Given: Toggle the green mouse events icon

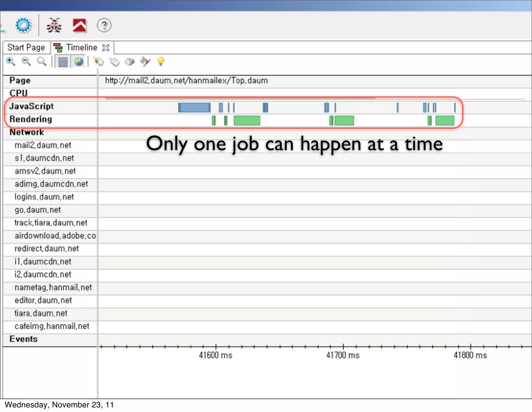Looking at the screenshot, I should click(99, 62).
